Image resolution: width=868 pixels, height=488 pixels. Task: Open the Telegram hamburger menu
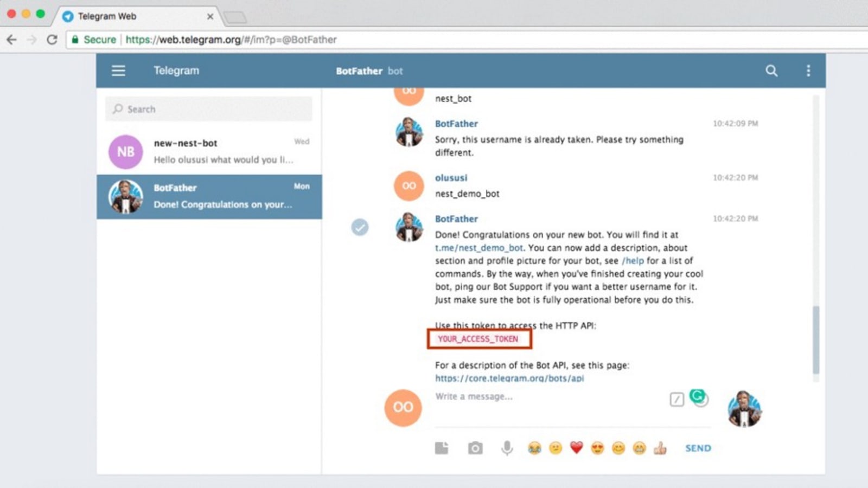(x=118, y=70)
